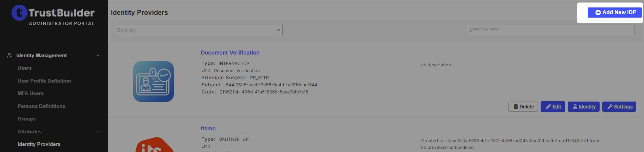Click the TrustBuilder logo icon
This screenshot has width=644, height=152.
point(19,13)
